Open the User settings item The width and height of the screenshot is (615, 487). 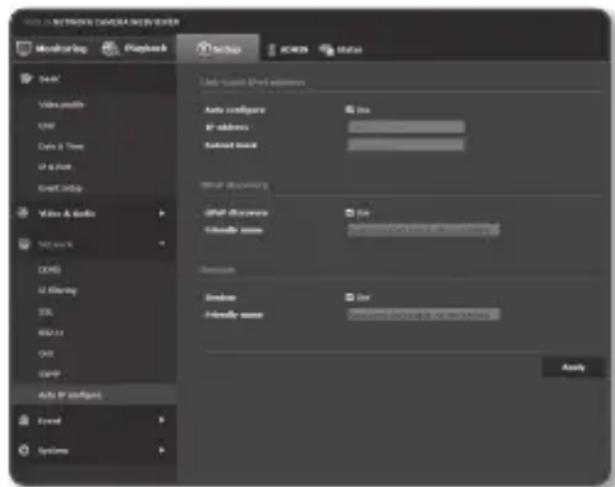click(47, 126)
